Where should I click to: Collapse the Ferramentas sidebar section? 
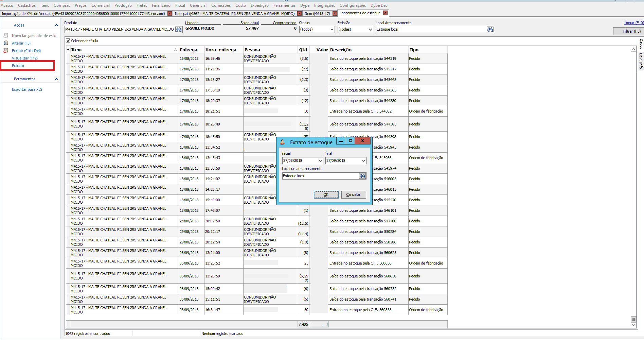(x=56, y=79)
